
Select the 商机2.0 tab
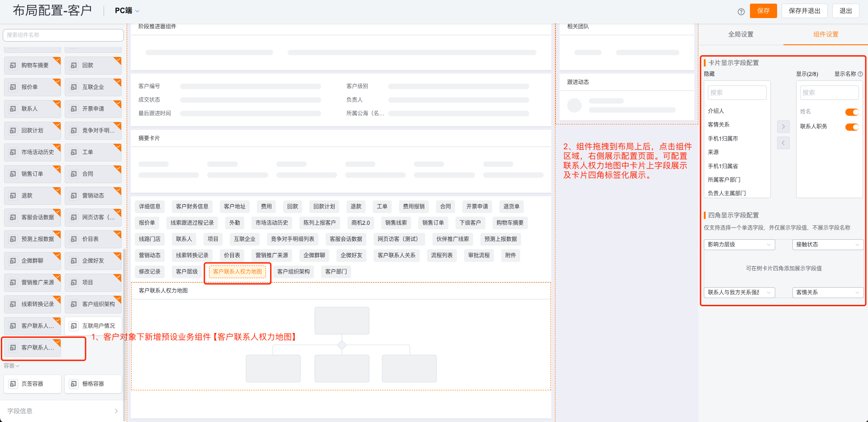(360, 223)
